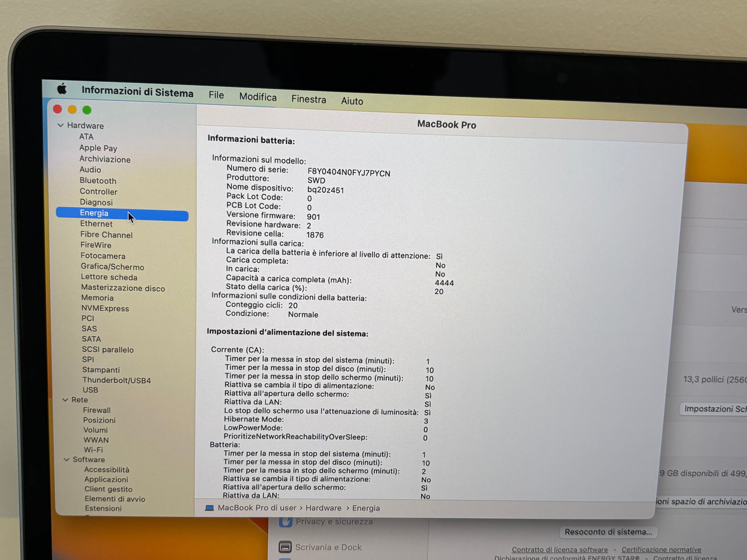Image resolution: width=747 pixels, height=560 pixels.
Task: Click the yellow minimize window button
Action: pyautogui.click(x=72, y=110)
